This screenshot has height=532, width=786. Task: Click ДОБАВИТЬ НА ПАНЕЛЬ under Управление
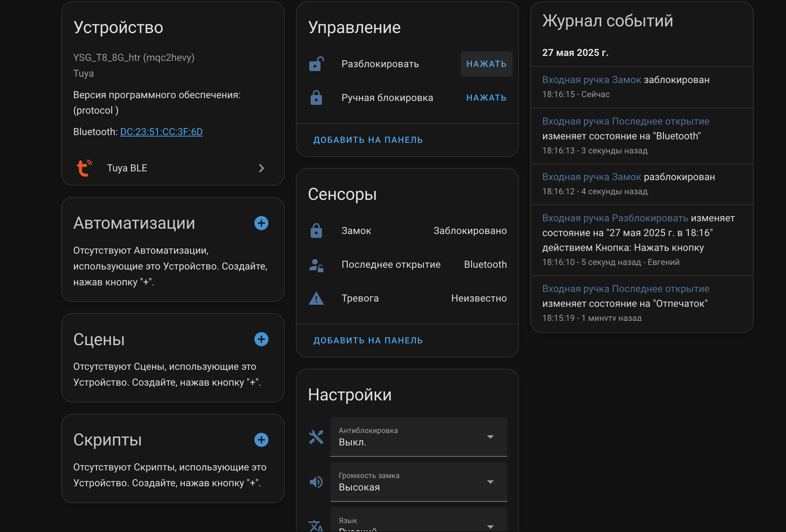tap(368, 140)
